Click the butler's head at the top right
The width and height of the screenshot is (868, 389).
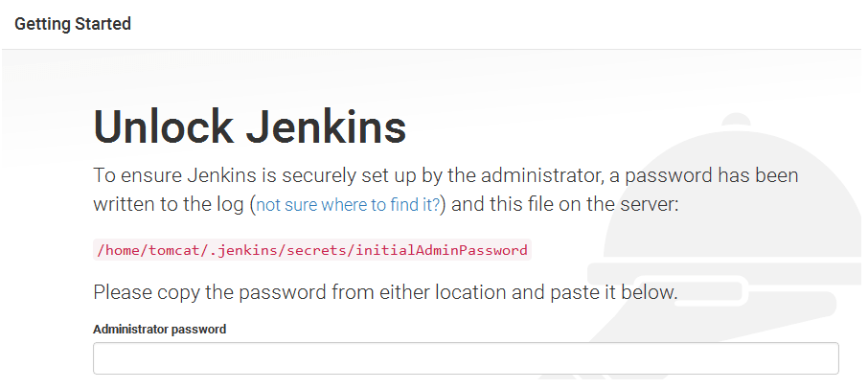(736, 123)
